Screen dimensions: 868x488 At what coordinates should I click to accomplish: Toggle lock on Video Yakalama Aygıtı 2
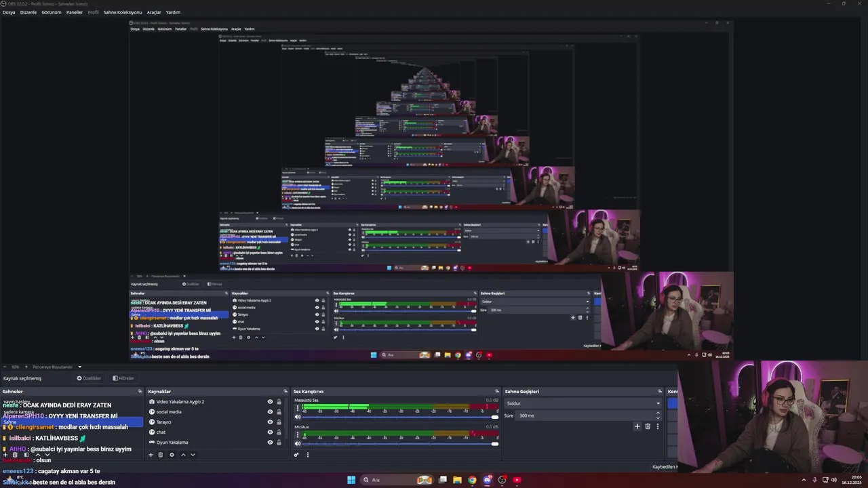279,402
